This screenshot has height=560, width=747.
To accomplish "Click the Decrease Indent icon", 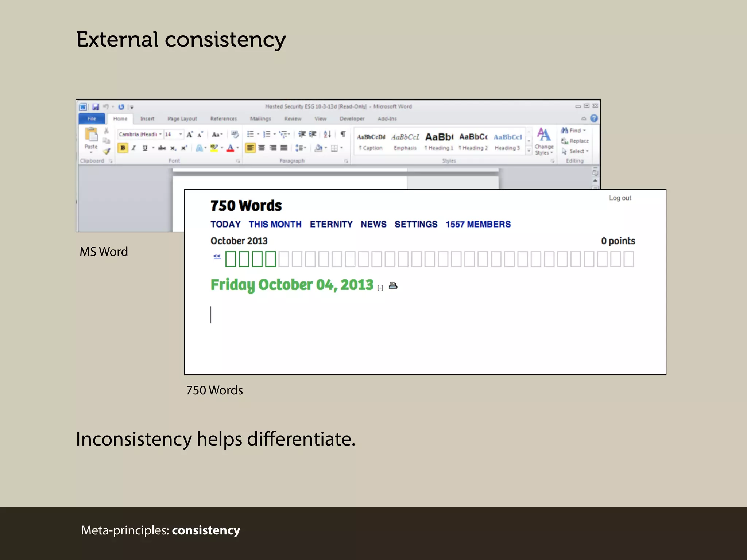I will click(x=302, y=134).
